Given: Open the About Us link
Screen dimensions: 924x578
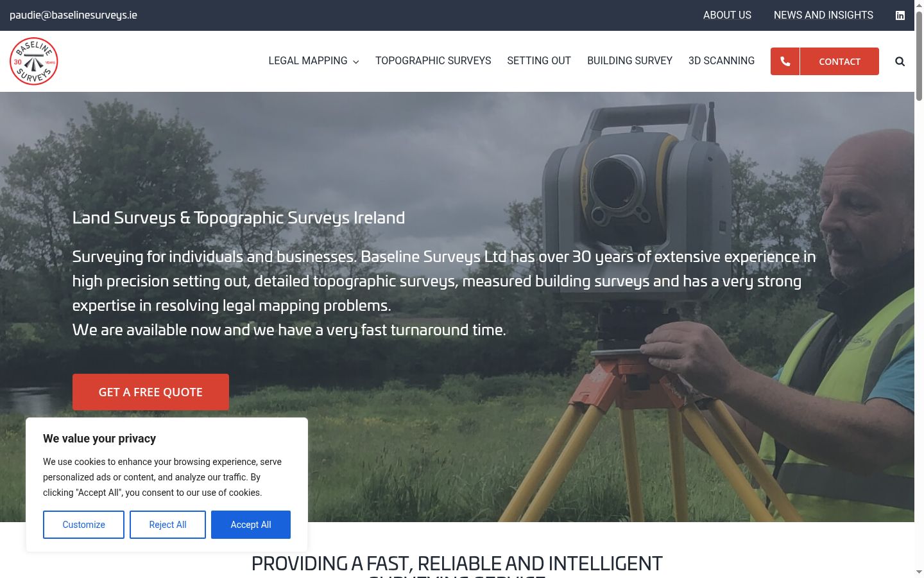Looking at the screenshot, I should pyautogui.click(x=727, y=15).
